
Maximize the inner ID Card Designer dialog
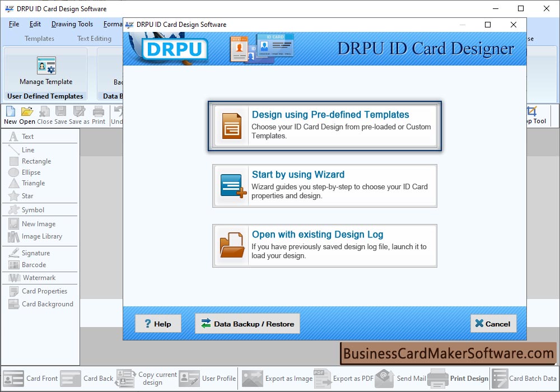click(x=488, y=25)
